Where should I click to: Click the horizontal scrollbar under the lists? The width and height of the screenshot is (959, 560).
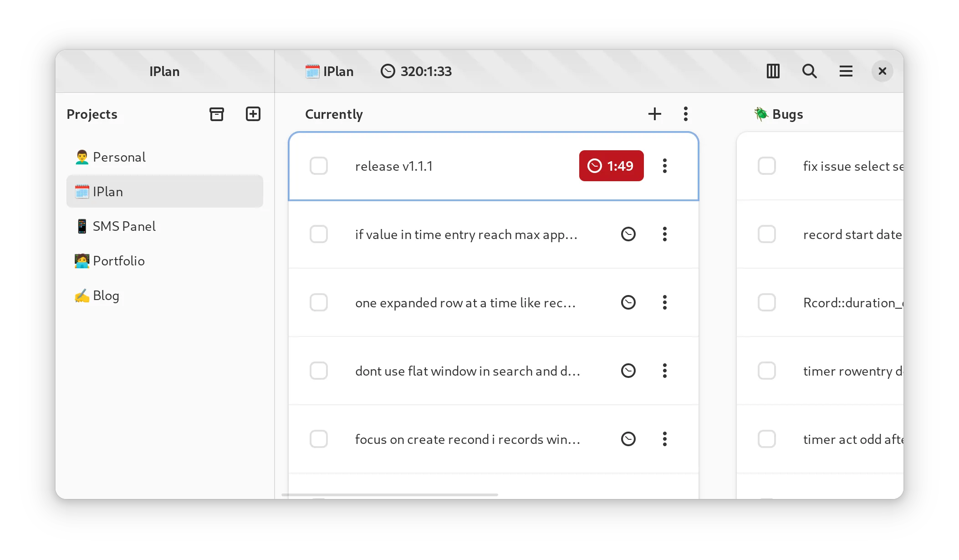(390, 494)
